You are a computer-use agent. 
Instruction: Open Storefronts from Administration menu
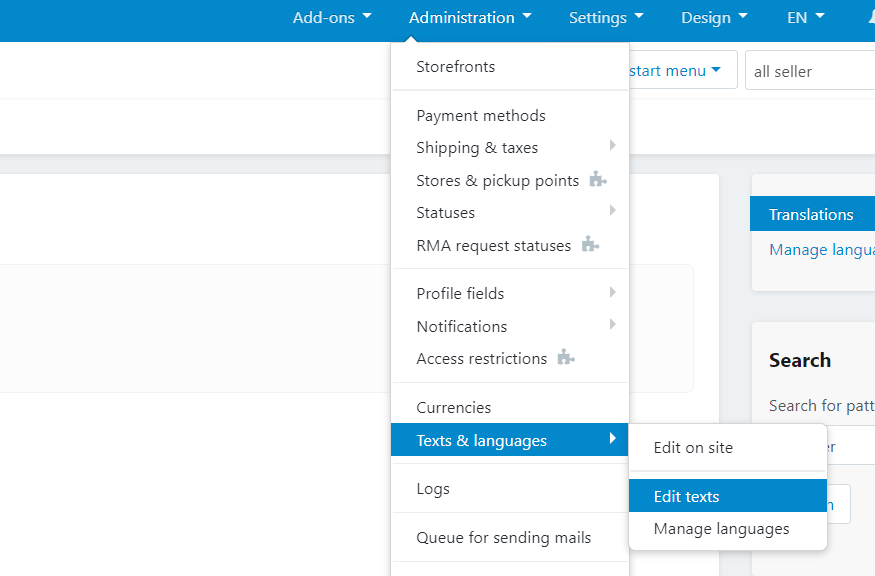(x=456, y=67)
